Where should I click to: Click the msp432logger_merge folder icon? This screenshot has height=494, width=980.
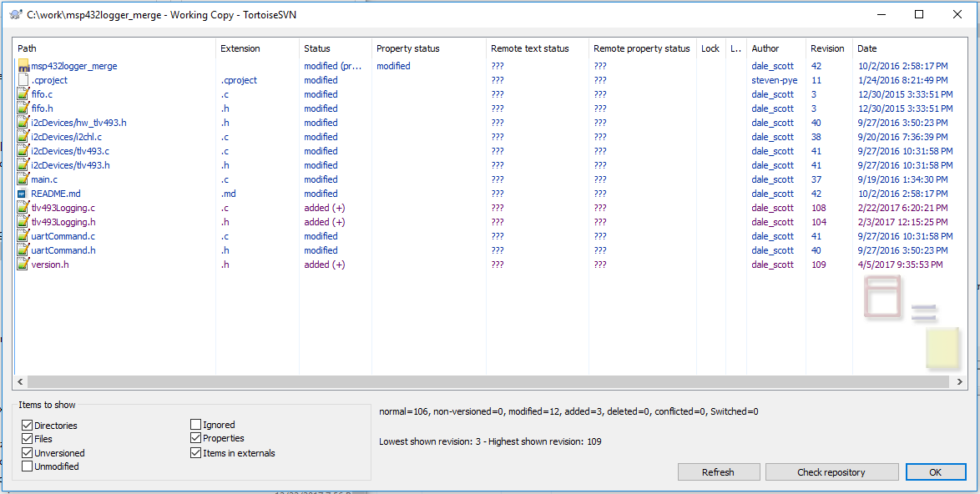pyautogui.click(x=23, y=66)
